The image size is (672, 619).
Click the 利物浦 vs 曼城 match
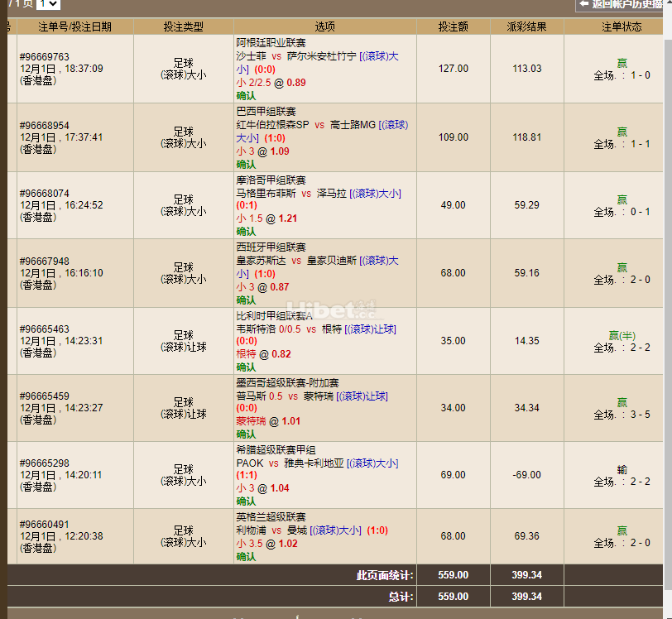click(x=271, y=530)
